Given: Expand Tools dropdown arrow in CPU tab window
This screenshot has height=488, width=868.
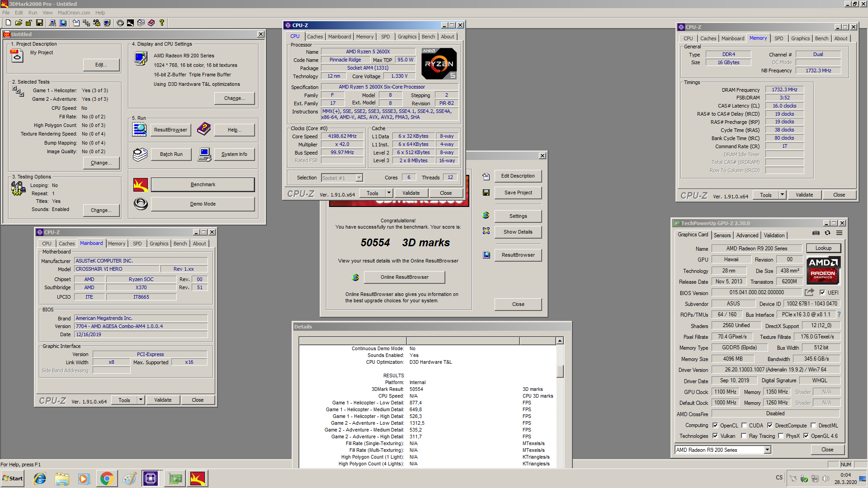Looking at the screenshot, I should tap(389, 193).
